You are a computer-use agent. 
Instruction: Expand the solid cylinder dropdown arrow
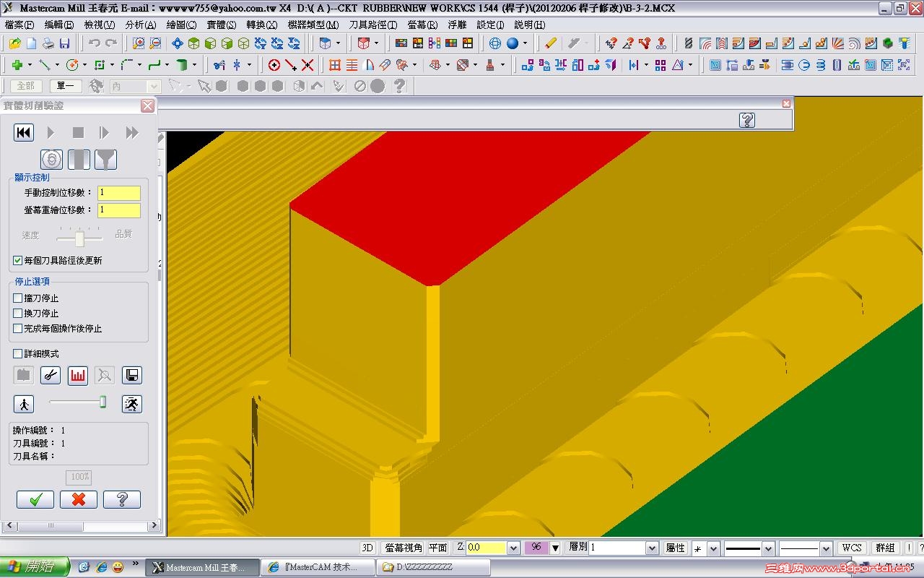[x=194, y=65]
